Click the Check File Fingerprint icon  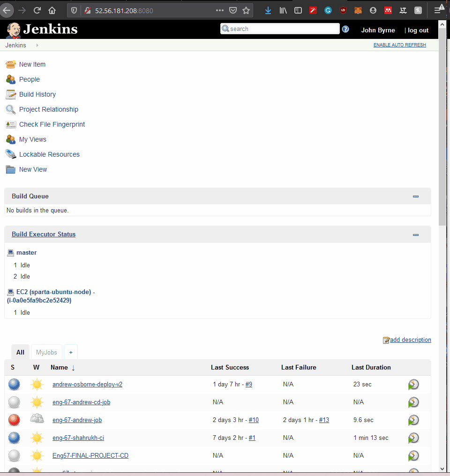coord(11,124)
